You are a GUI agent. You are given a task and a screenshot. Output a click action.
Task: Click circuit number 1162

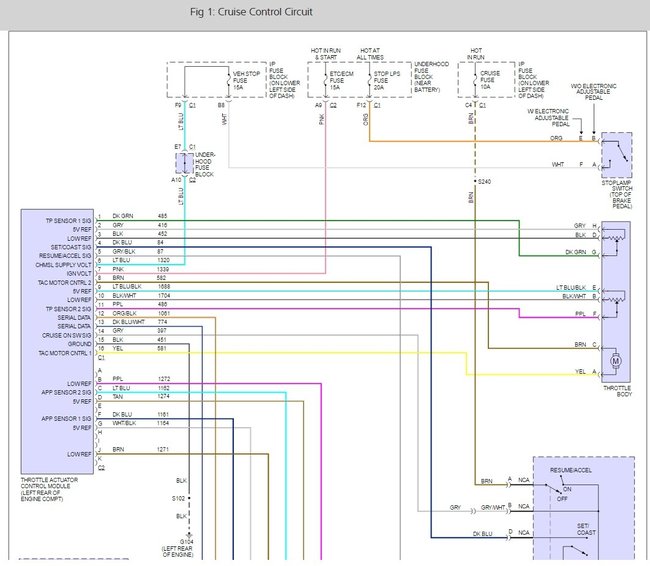[x=164, y=388]
